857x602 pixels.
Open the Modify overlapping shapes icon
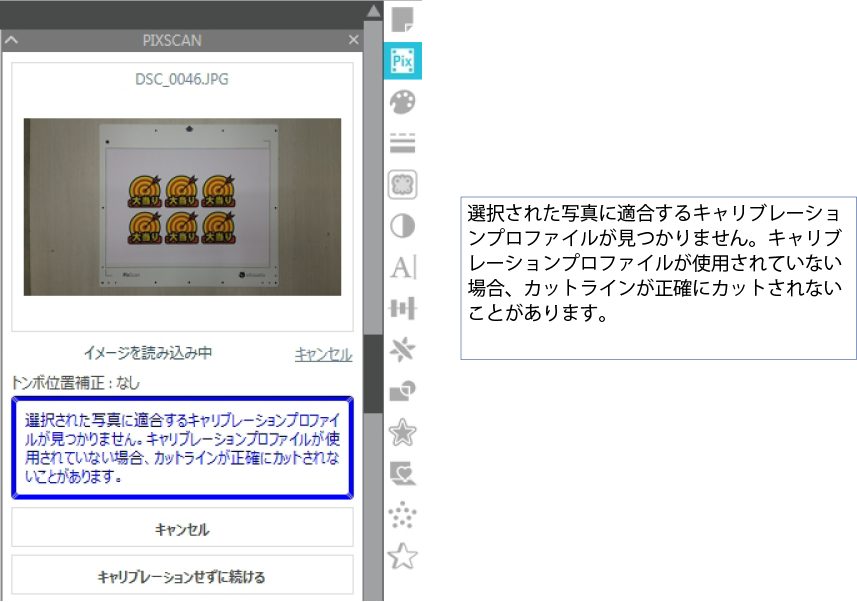tap(403, 390)
